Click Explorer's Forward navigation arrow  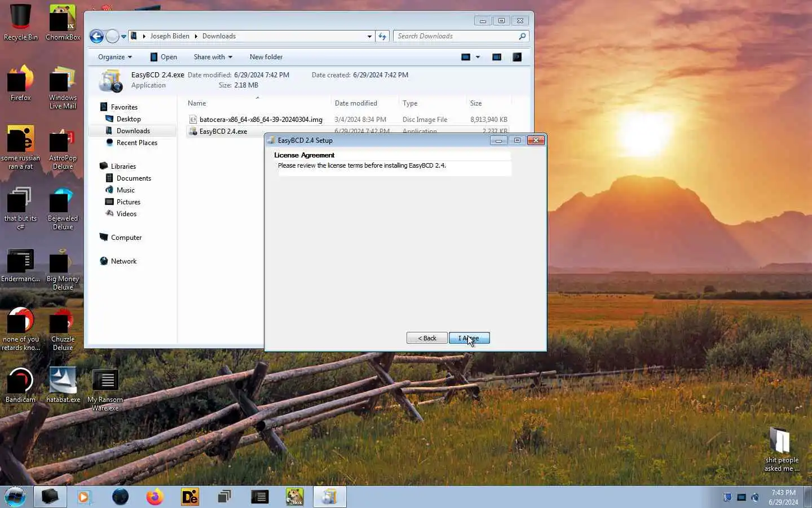(x=112, y=36)
